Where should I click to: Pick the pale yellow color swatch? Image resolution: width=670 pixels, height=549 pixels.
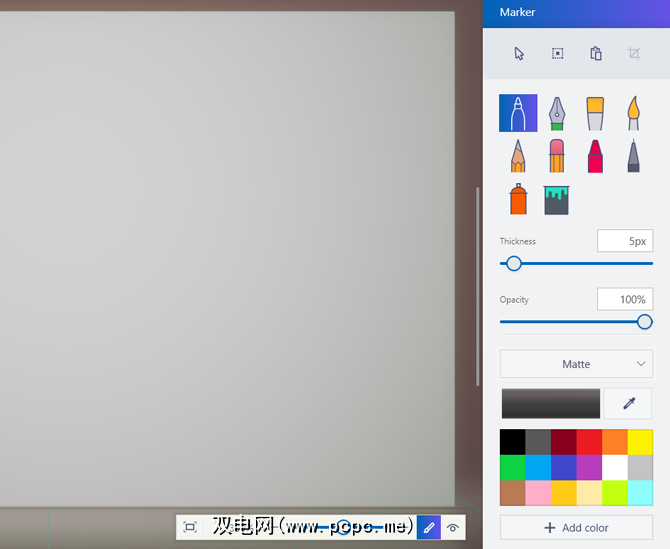[589, 493]
